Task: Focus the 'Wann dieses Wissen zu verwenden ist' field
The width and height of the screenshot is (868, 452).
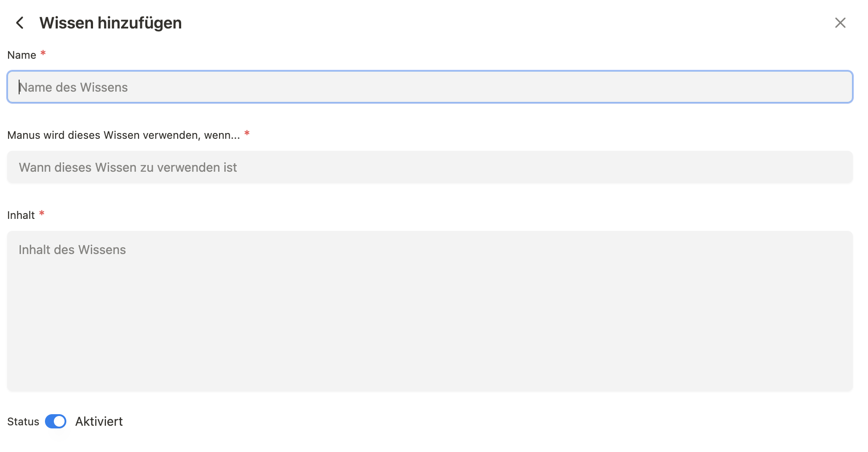Action: tap(430, 167)
